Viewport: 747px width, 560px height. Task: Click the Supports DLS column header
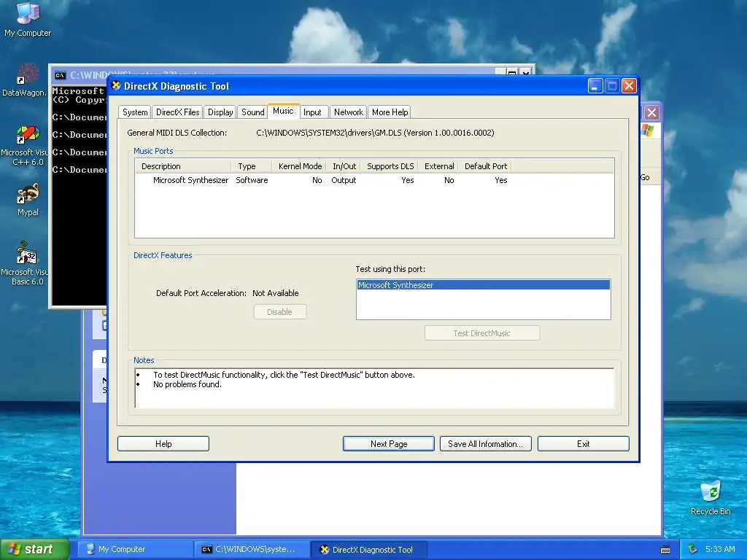(390, 166)
